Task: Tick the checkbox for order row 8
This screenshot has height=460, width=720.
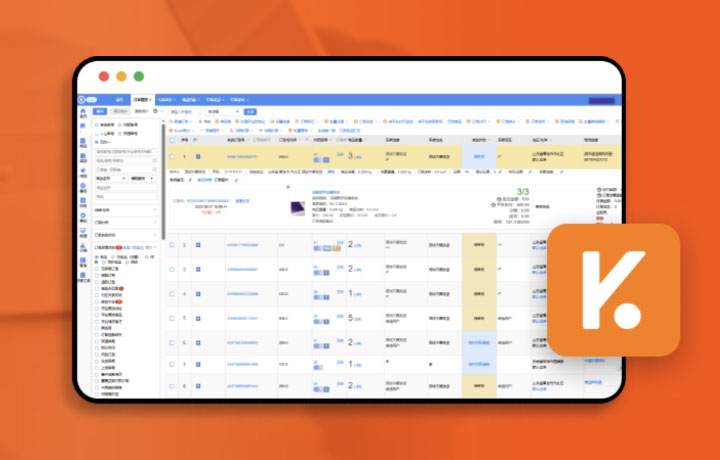Action: click(172, 386)
